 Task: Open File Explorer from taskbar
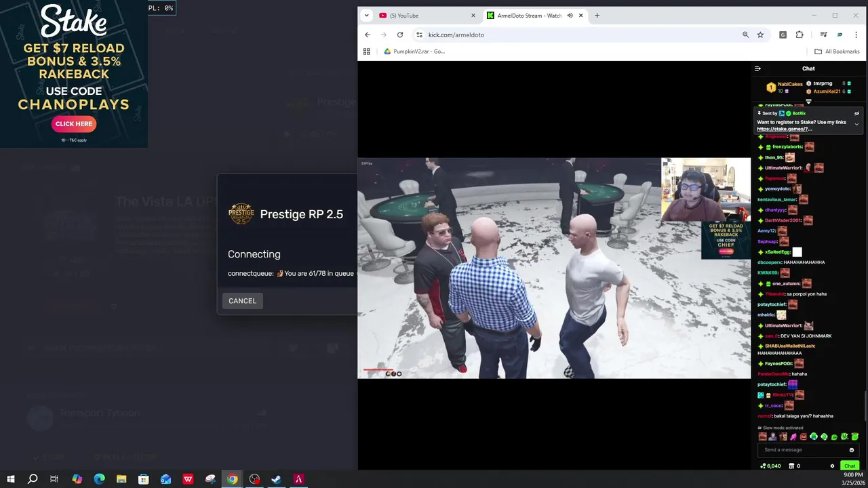121,479
